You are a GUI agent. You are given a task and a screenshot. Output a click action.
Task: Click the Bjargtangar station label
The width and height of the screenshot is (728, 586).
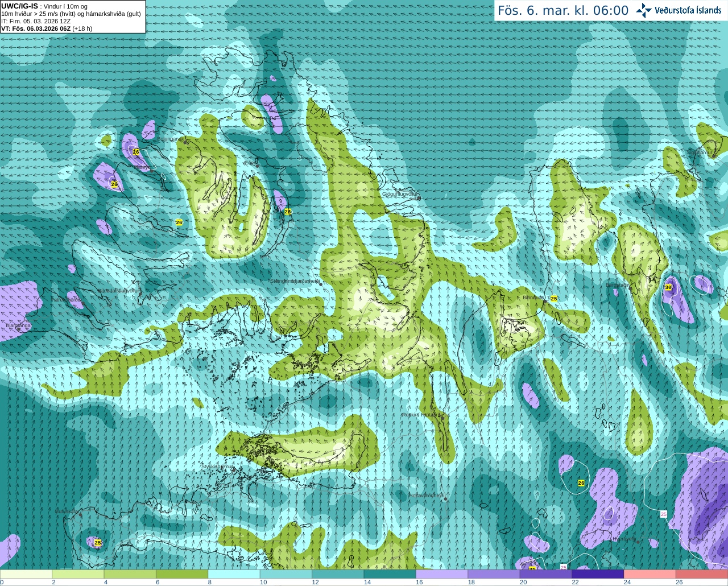19,325
